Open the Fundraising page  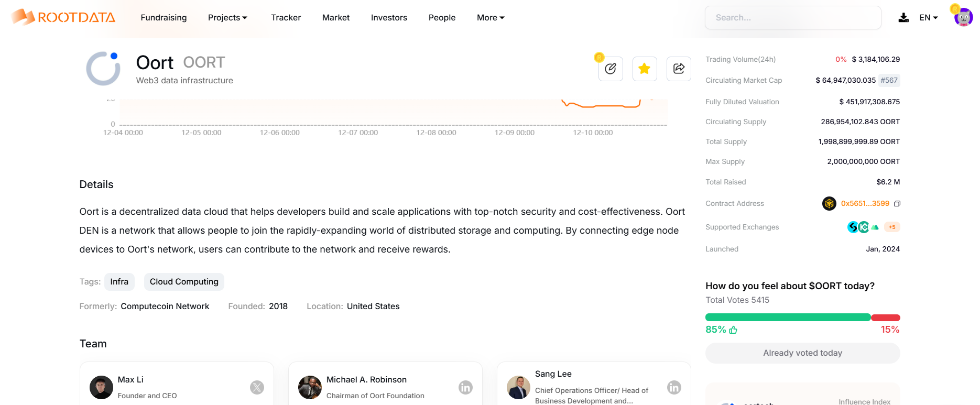pos(164,17)
